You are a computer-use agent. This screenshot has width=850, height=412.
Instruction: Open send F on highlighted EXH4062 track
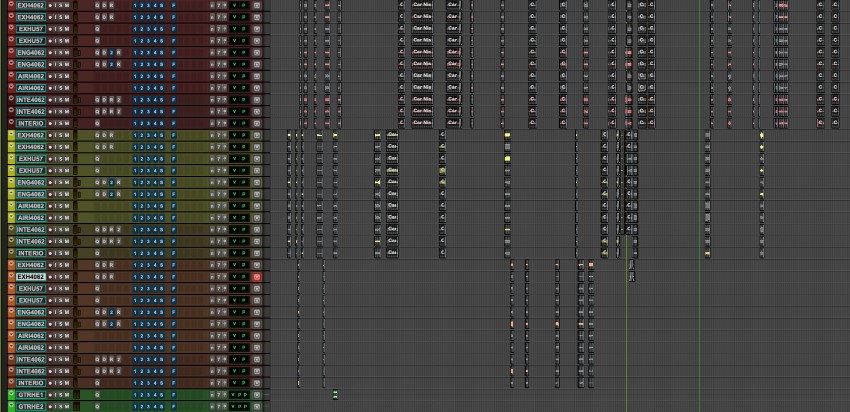tap(173, 276)
